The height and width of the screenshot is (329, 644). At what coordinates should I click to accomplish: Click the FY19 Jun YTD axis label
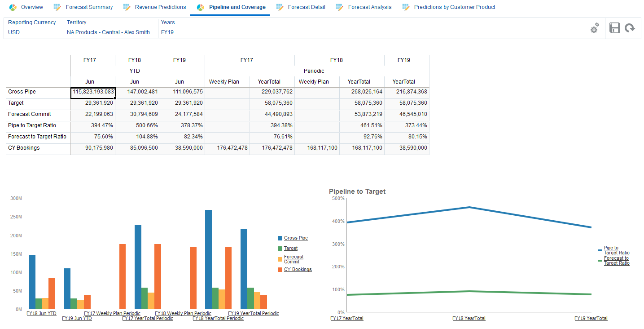coord(77,319)
